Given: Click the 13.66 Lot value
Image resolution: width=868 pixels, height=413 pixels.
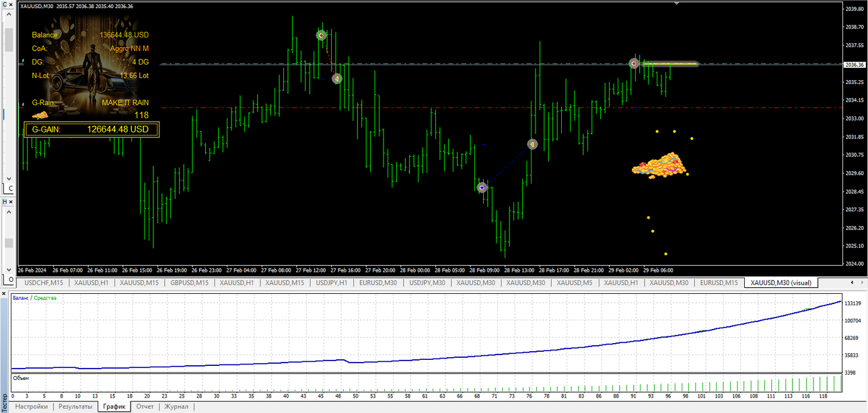Looking at the screenshot, I should coord(134,75).
